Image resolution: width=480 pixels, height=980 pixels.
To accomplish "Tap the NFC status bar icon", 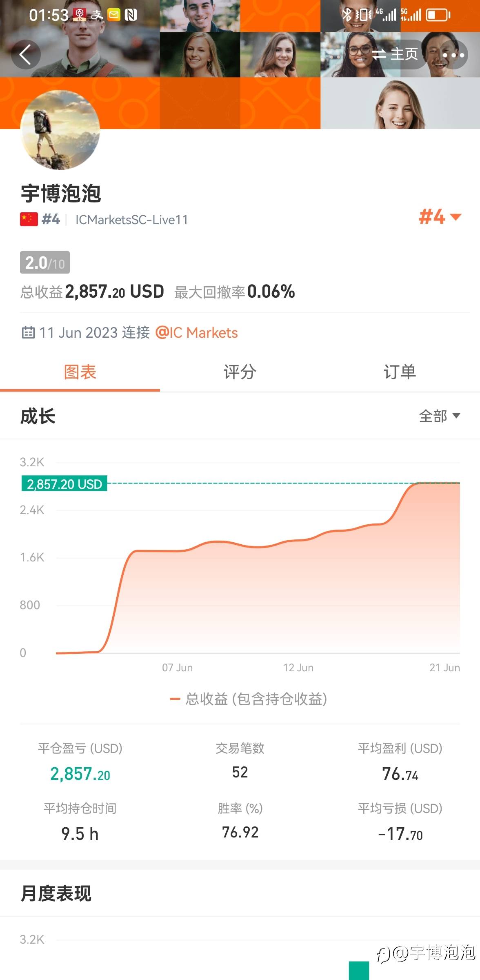I will pyautogui.click(x=131, y=16).
